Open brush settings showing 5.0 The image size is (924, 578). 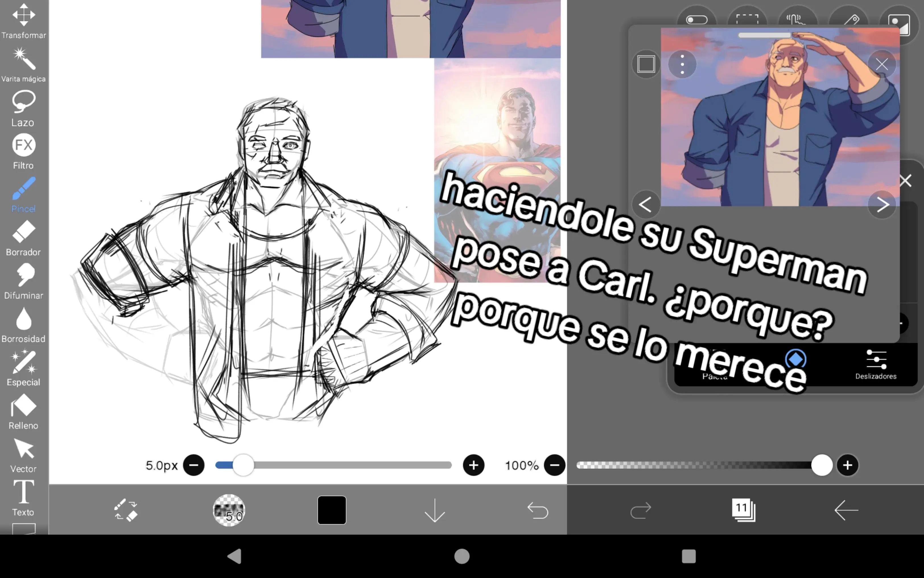point(229,510)
